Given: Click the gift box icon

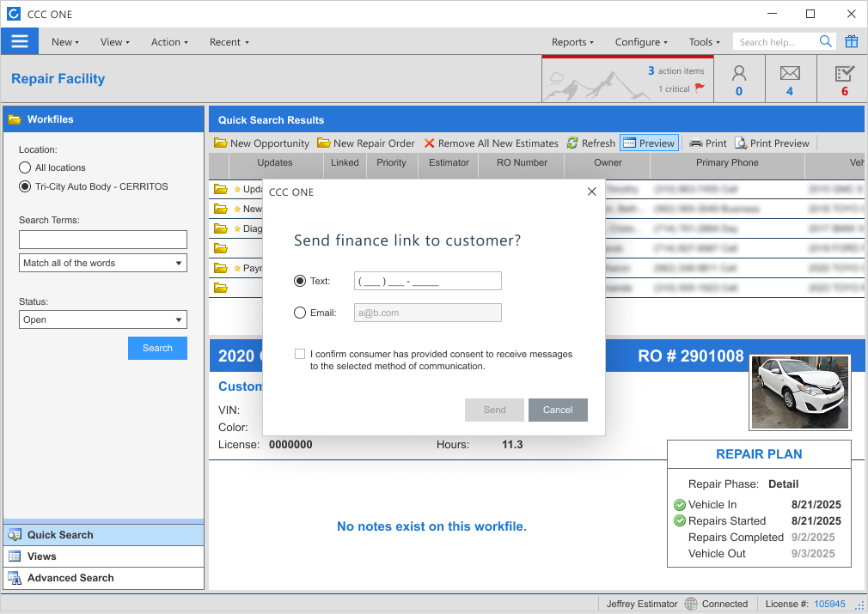Looking at the screenshot, I should pos(851,41).
